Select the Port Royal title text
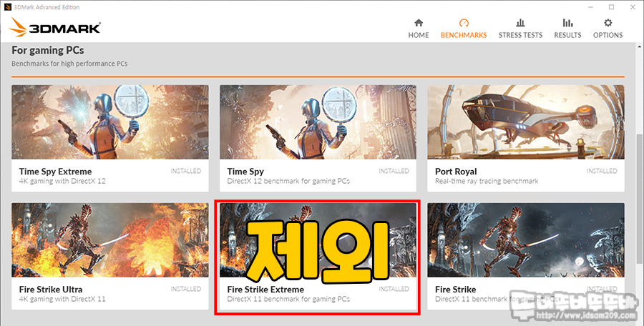The image size is (644, 326). pos(456,172)
